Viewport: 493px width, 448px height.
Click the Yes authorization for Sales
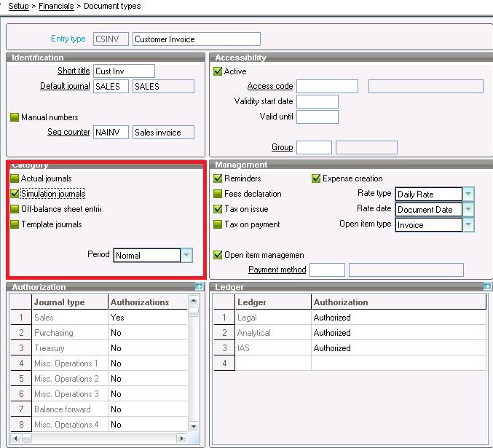pos(148,318)
